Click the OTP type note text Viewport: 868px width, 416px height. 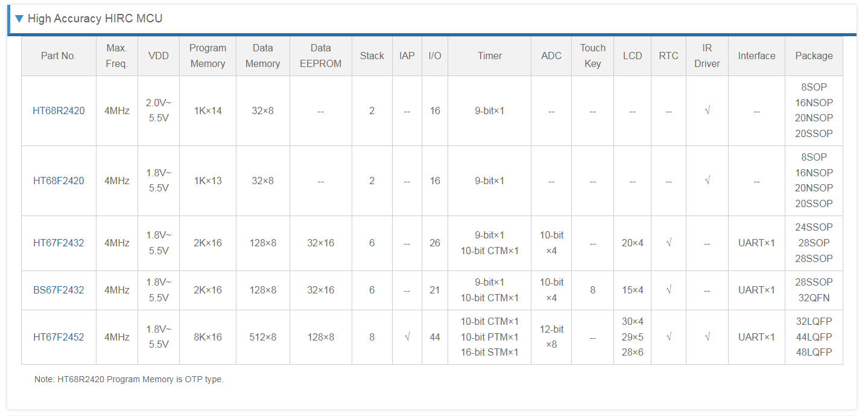click(129, 380)
